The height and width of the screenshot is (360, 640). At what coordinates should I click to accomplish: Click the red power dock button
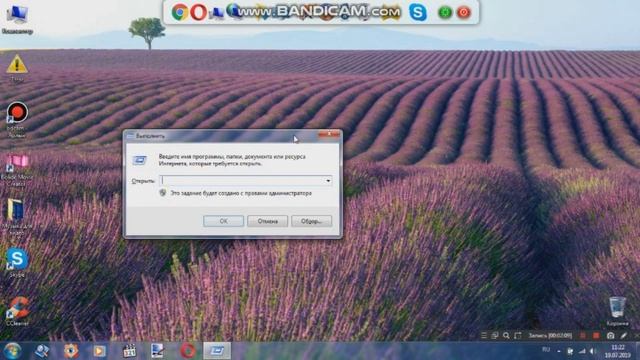464,13
